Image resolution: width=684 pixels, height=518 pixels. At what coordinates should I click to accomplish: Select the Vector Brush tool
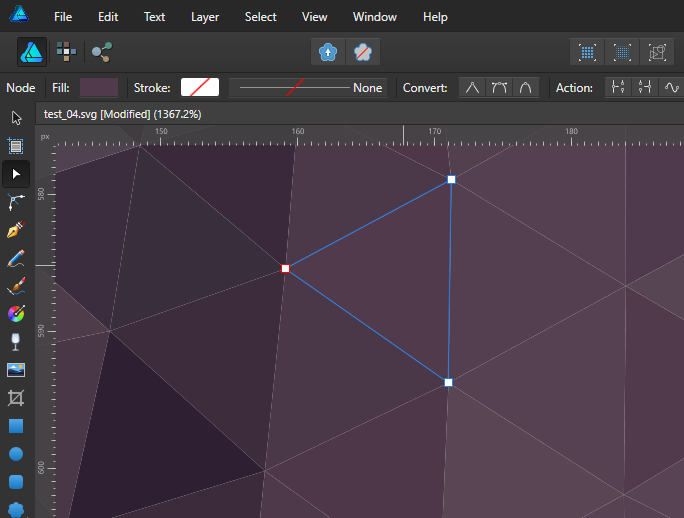[x=16, y=286]
